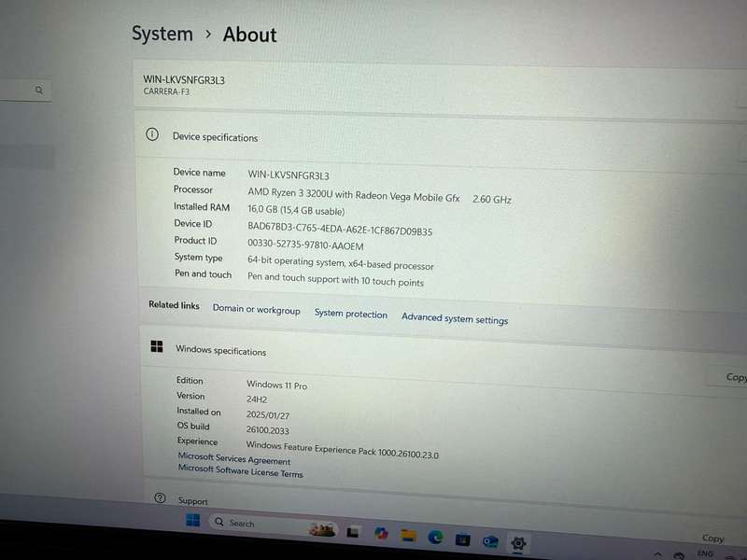Viewport: 747px width, 560px height.
Task: Open System protection link
Action: click(351, 314)
